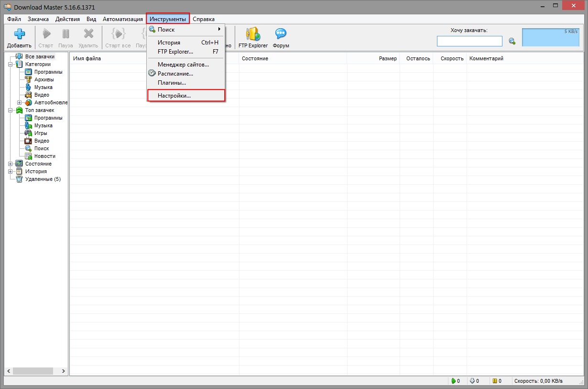The image size is (588, 389).
Task: Open the Действия menu
Action: click(67, 19)
